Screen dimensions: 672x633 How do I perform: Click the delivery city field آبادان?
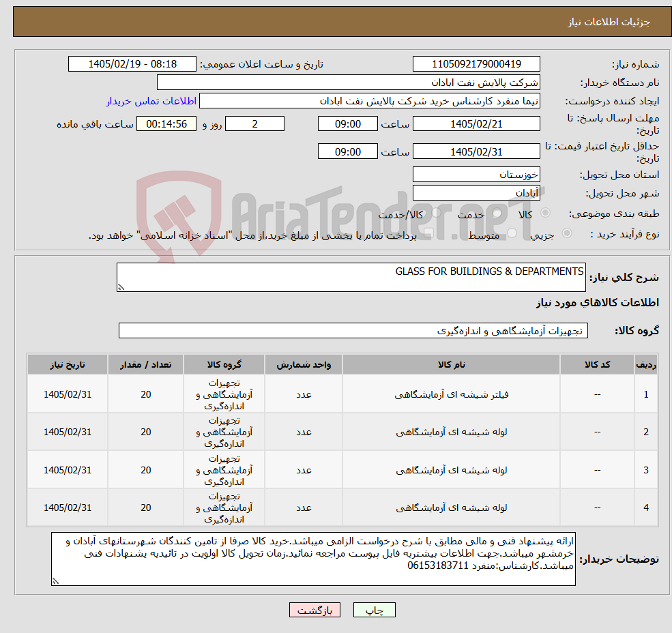476,192
